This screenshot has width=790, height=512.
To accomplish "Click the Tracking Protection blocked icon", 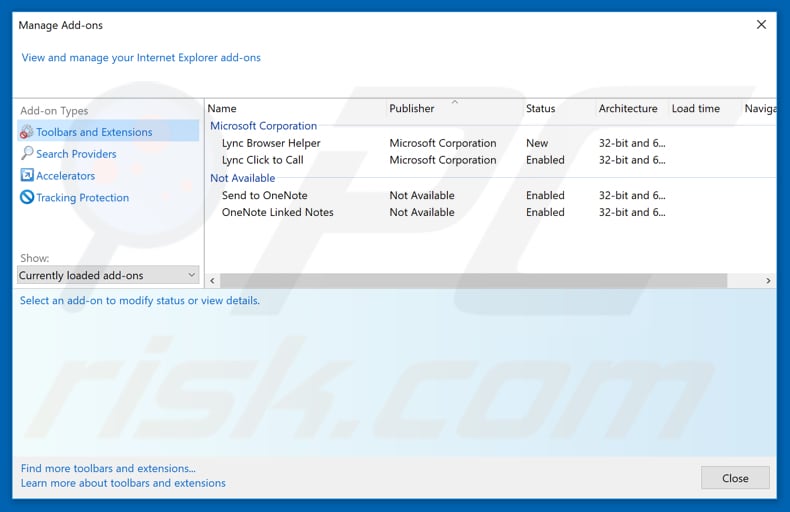I will click(x=27, y=198).
